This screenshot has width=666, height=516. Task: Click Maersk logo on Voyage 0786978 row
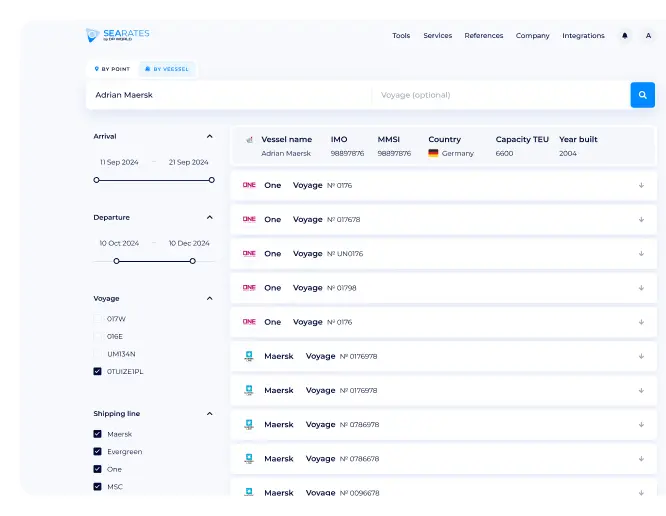249,424
